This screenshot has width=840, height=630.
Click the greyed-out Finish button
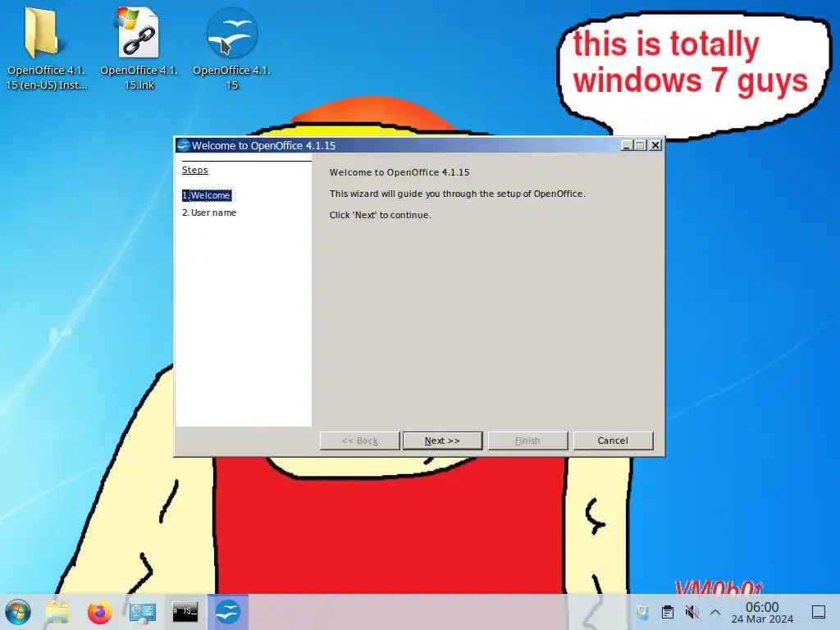pos(527,441)
